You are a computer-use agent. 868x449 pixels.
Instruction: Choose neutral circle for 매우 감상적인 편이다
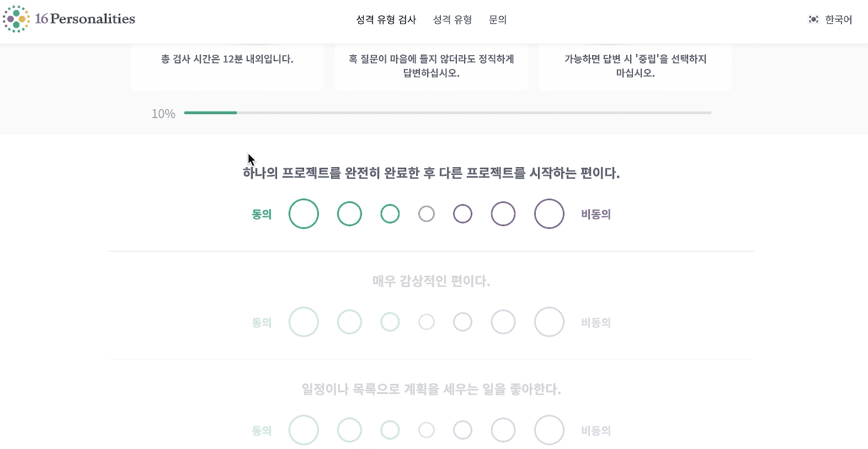(x=427, y=322)
